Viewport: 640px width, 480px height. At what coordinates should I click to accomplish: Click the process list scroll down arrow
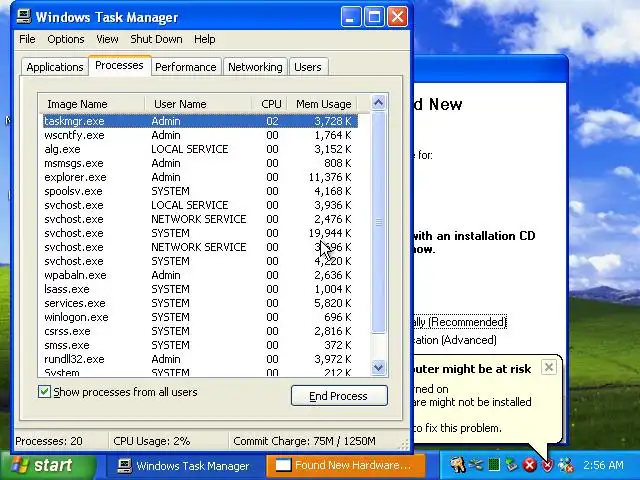(x=378, y=368)
